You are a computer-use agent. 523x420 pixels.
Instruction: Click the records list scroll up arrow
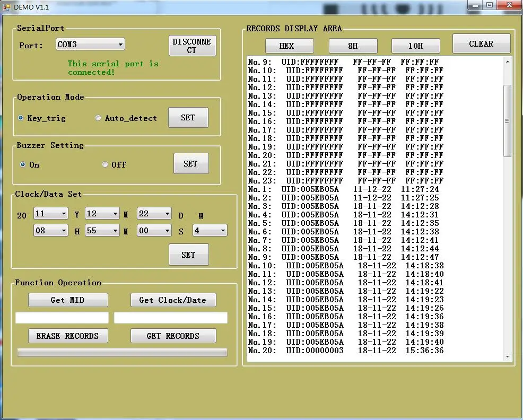507,62
